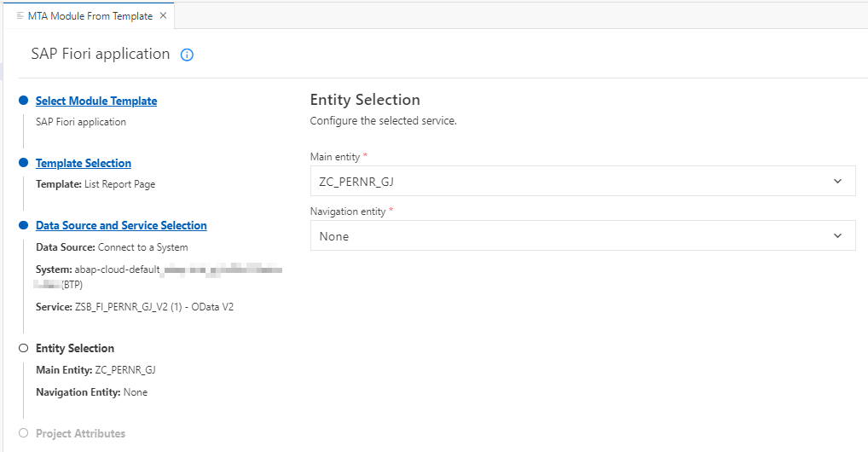This screenshot has height=452, width=868.
Task: Open the Main entity dropdown
Action: (x=583, y=181)
